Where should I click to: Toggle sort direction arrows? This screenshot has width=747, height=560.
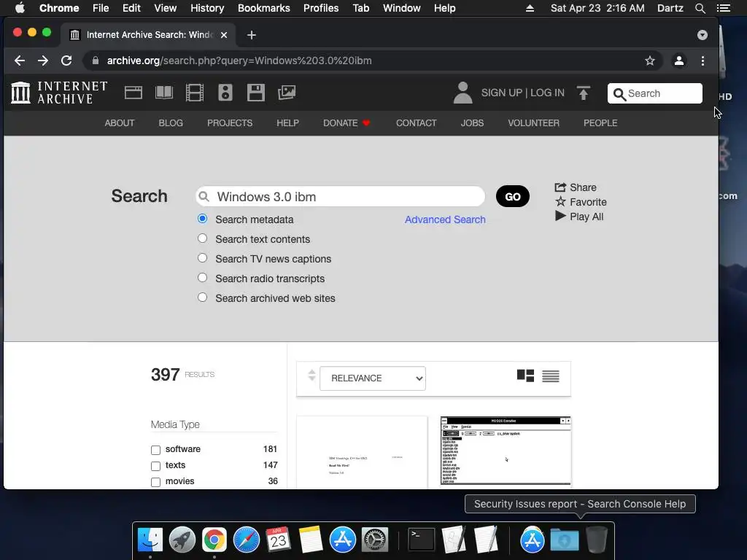[x=311, y=376]
